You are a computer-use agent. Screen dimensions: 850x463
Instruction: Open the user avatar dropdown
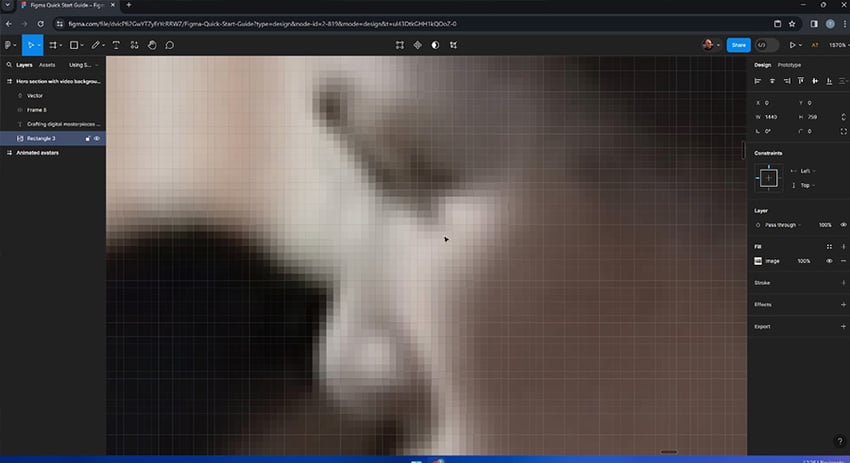(x=711, y=46)
